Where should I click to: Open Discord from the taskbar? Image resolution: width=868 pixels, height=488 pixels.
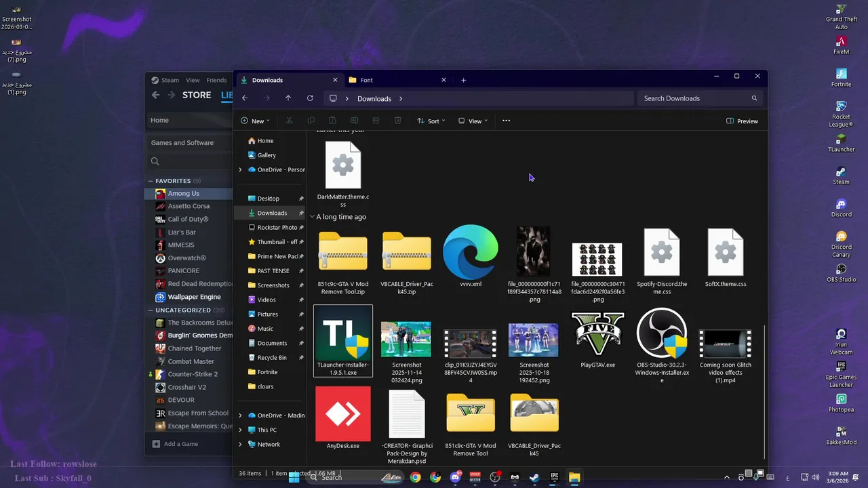coord(455,477)
